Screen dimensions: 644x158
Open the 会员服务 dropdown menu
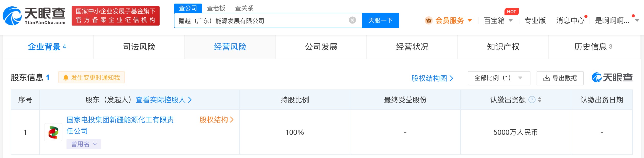470,20
